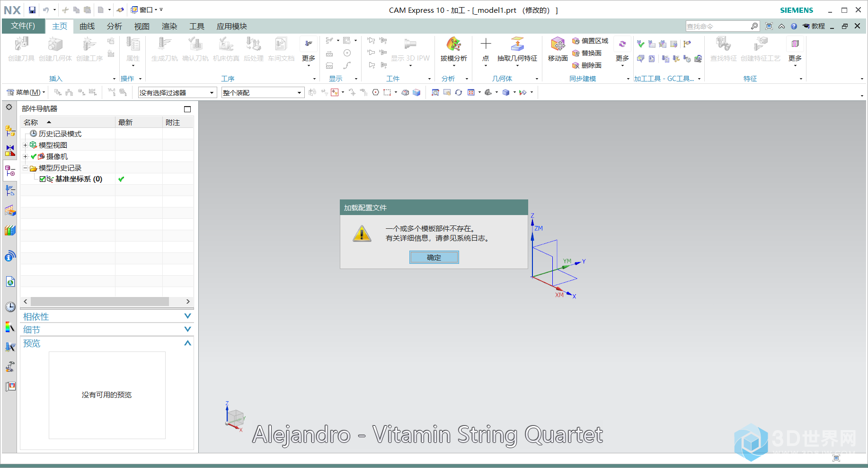Click the help question mark icon
868x468 pixels.
point(794,26)
